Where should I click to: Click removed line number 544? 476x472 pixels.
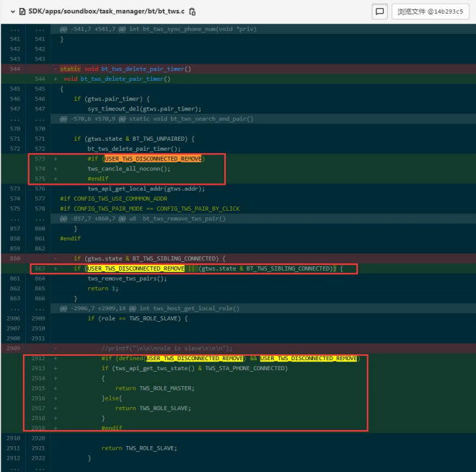tap(14, 69)
